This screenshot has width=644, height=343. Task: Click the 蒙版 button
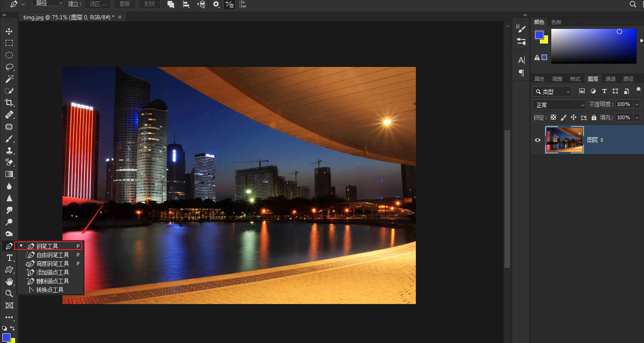(x=125, y=4)
